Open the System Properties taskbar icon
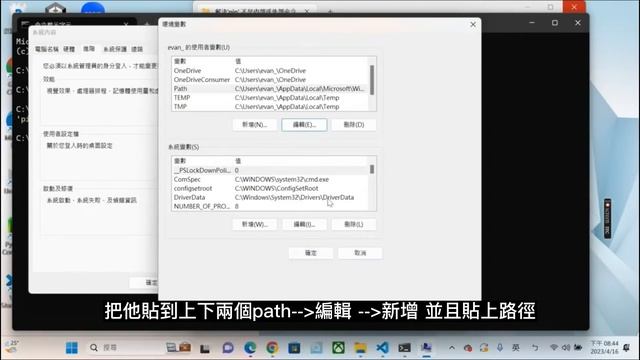640x360 pixels. [427, 348]
